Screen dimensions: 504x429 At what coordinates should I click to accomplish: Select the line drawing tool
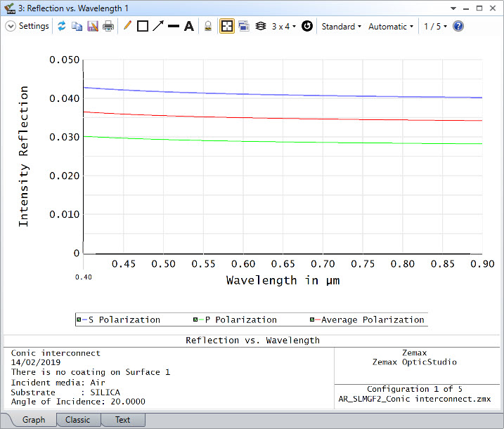[x=174, y=27]
